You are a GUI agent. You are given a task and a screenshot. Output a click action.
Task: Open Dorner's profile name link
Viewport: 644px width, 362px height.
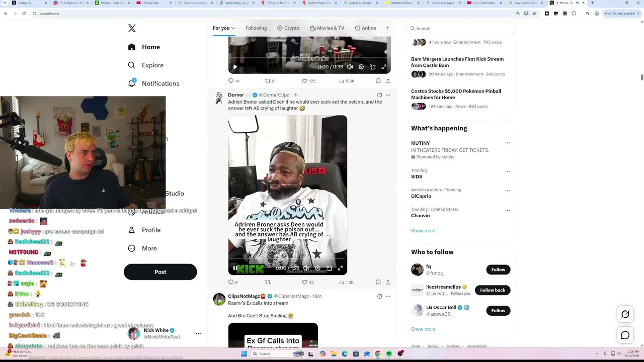click(236, 95)
